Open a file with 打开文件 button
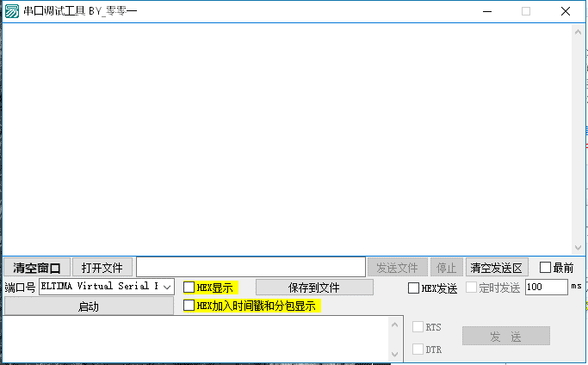Screen dimensions: 588x365 click(102, 268)
